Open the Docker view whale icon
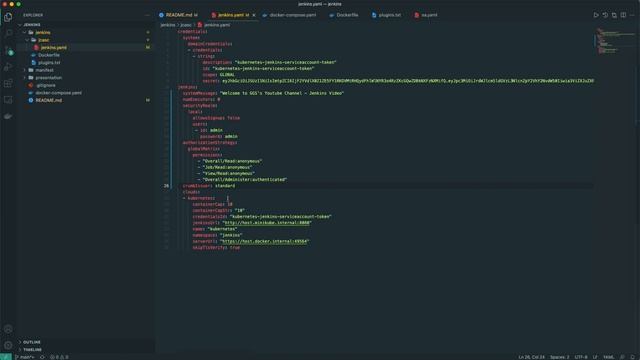 click(8, 116)
